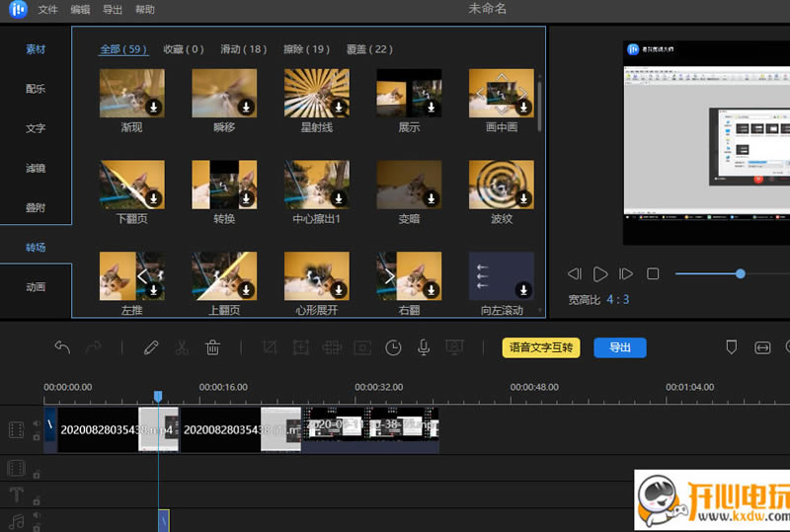Open the 滤镜 sidebar section
Screen dimensions: 790x532
36,168
